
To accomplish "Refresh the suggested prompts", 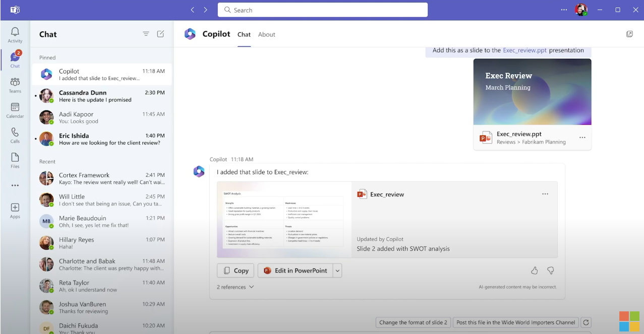I will [586, 322].
